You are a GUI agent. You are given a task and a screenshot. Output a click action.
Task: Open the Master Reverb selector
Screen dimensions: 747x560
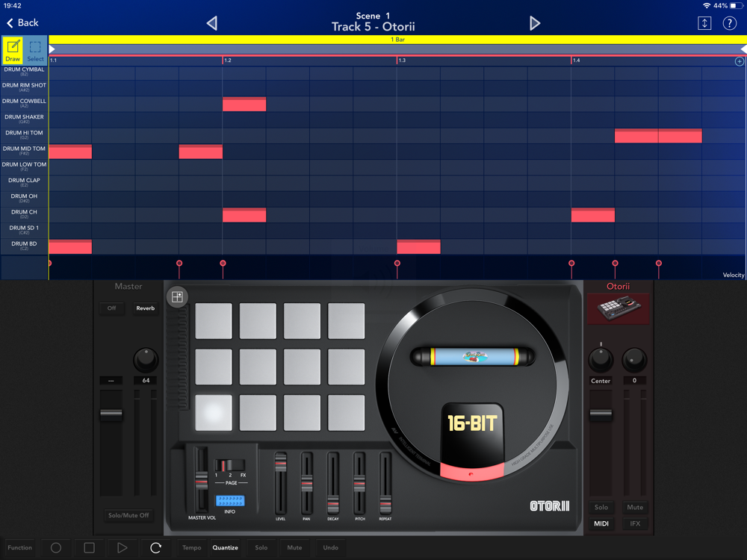coord(146,308)
